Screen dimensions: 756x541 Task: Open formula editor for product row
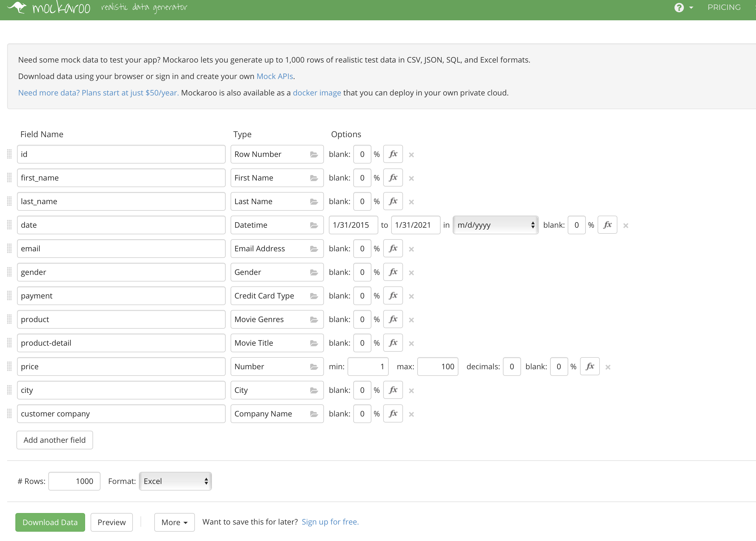pos(393,319)
